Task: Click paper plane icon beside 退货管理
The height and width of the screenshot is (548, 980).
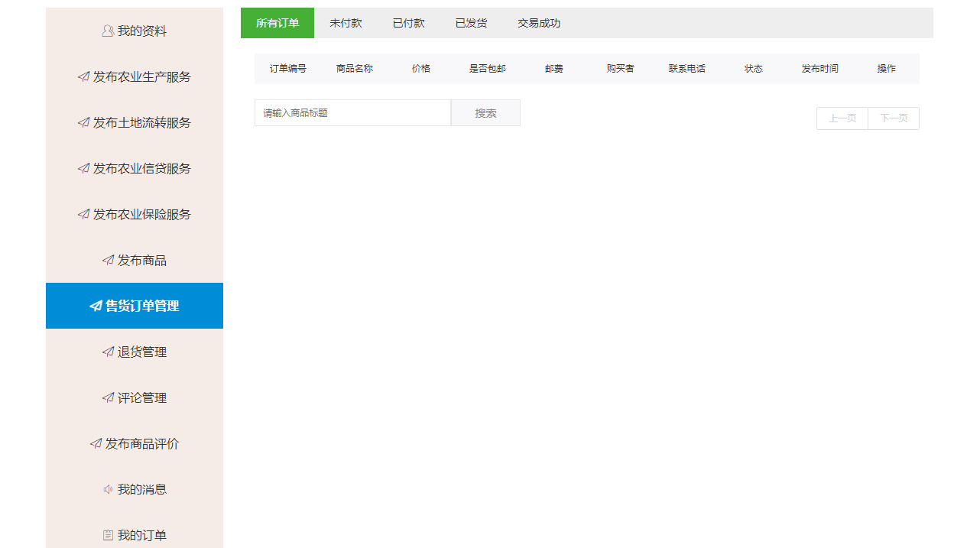Action: 108,352
